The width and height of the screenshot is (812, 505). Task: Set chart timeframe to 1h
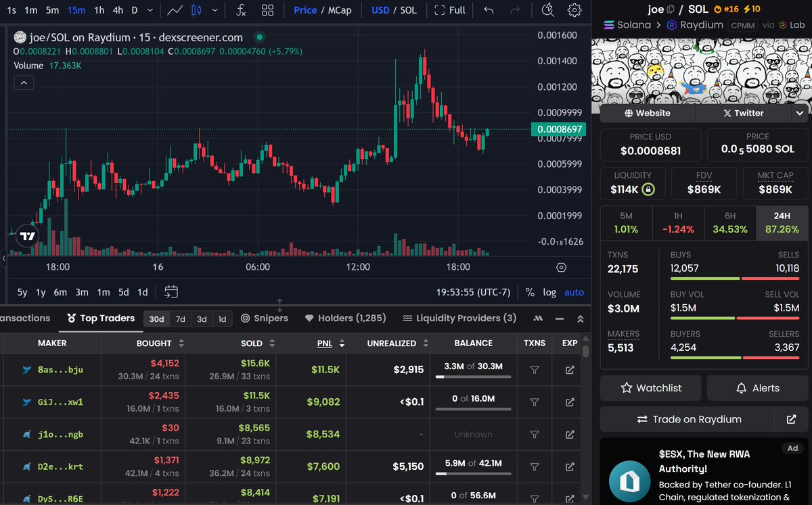99,10
